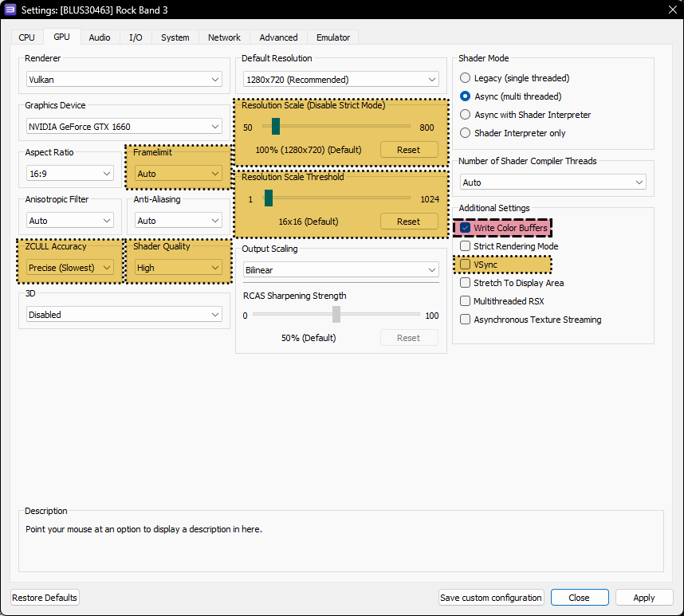The width and height of the screenshot is (684, 616).
Task: Expand the Default Resolution dropdown
Action: coord(340,80)
